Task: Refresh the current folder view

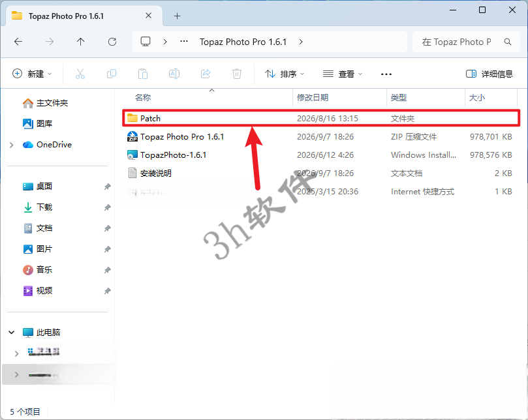Action: click(112, 42)
